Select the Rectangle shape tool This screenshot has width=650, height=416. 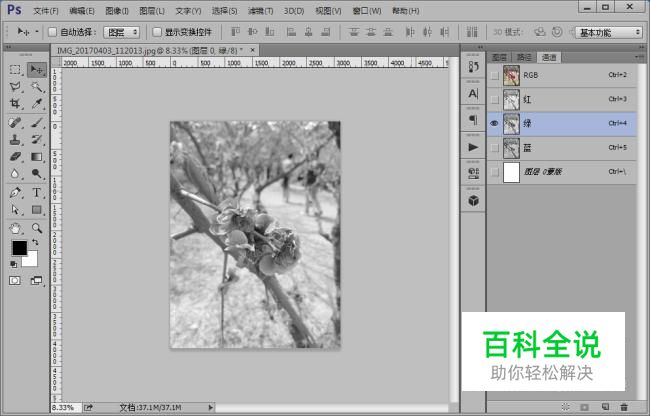point(37,210)
